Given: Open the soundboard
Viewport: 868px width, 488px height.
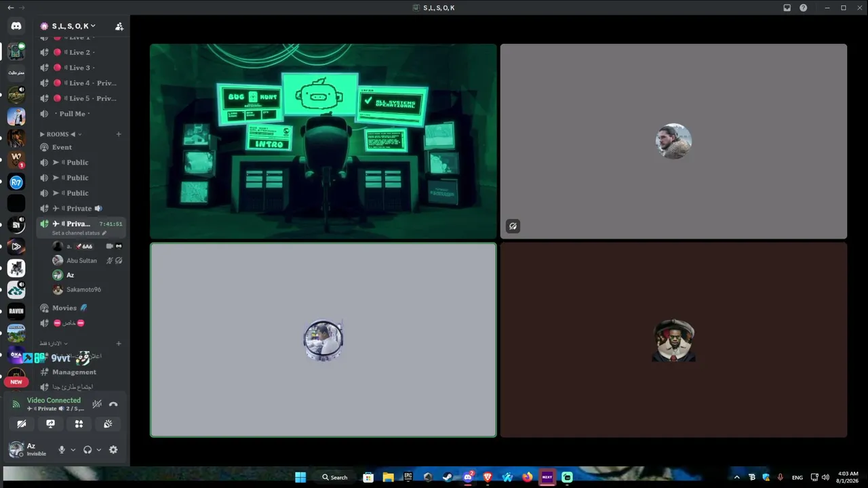Looking at the screenshot, I should click(108, 424).
